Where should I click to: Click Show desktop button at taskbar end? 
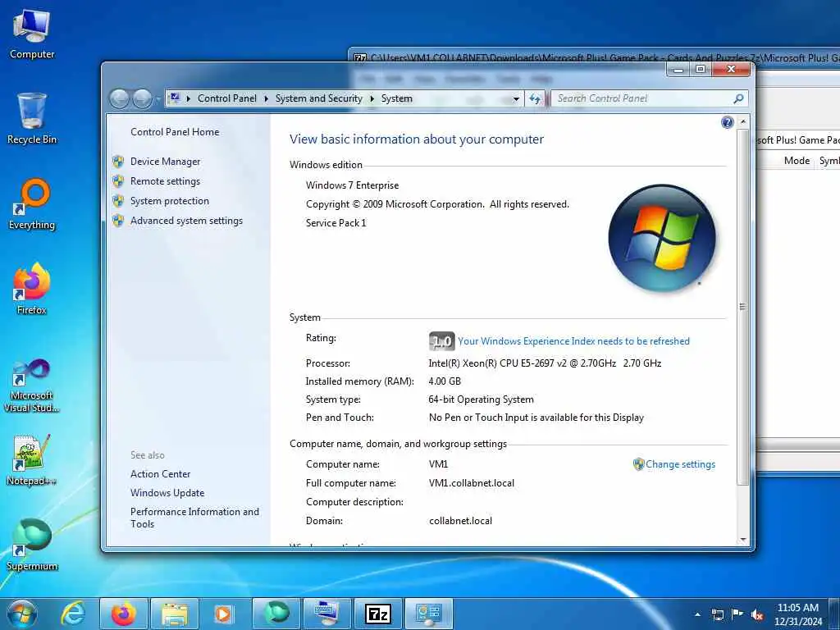point(836,614)
